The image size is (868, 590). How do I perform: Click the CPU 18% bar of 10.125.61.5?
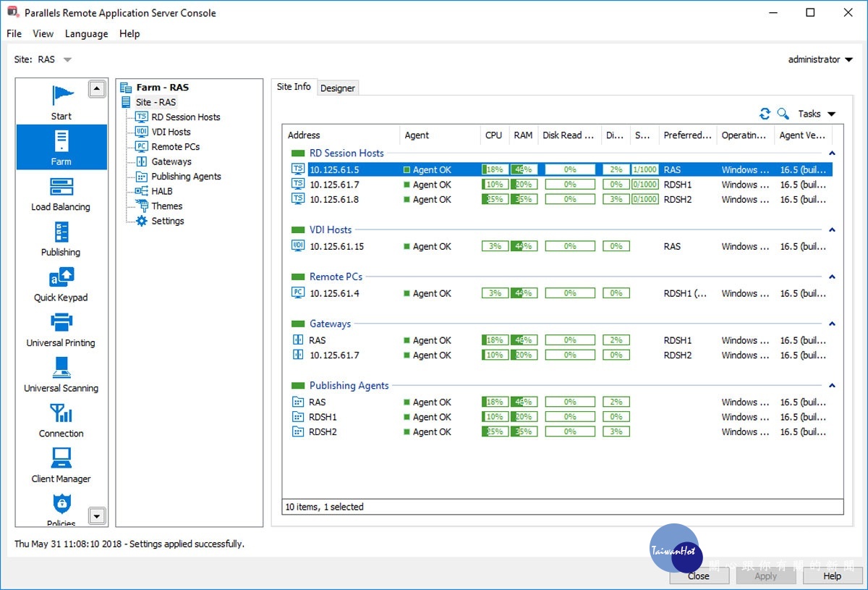495,169
